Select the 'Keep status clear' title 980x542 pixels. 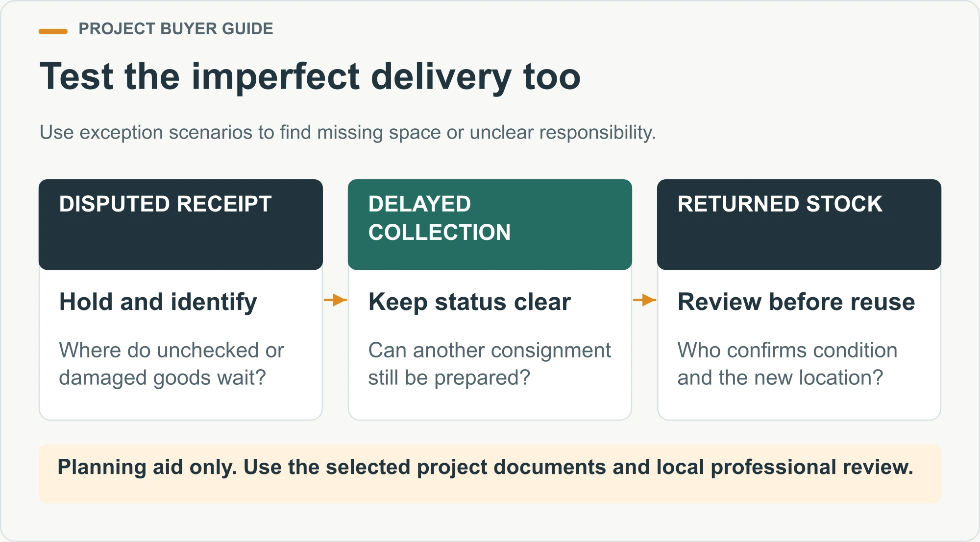click(x=469, y=302)
